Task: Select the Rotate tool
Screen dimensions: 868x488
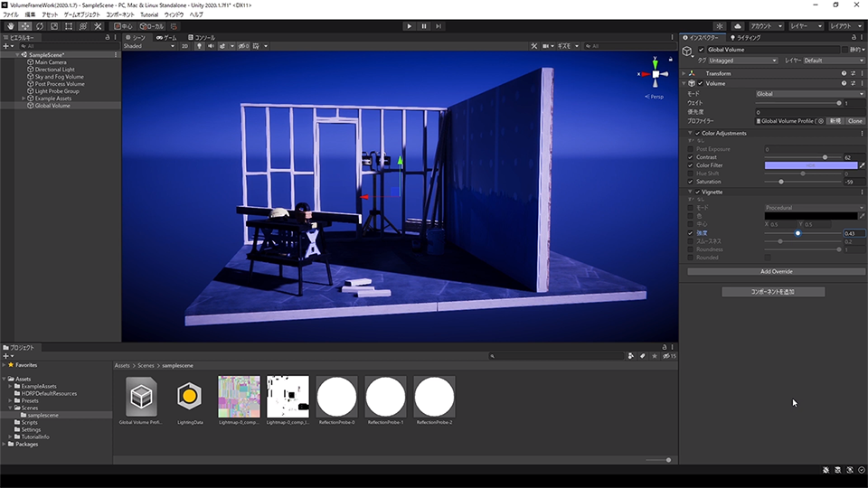Action: pyautogui.click(x=39, y=26)
